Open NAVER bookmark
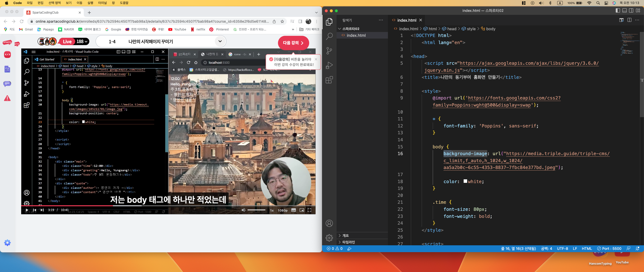644x272 pixels. pos(66,29)
